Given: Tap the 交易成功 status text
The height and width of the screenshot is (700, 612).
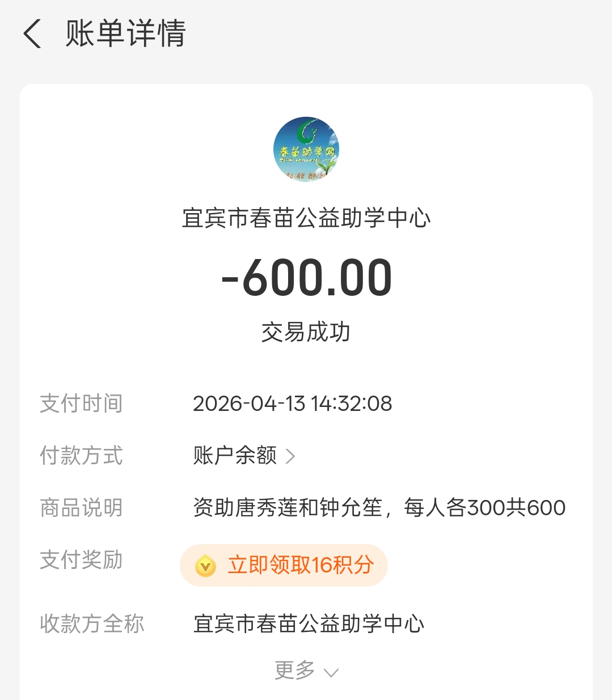Looking at the screenshot, I should tap(306, 332).
